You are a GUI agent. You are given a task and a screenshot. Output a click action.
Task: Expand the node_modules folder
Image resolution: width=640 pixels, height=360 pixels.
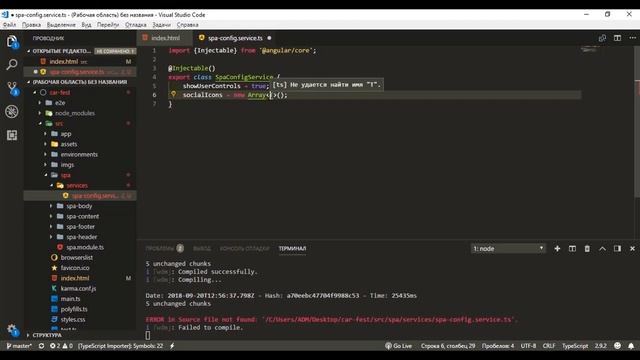point(75,113)
